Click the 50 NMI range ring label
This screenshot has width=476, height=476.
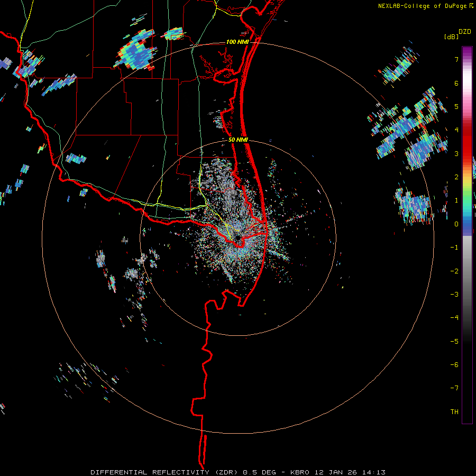pyautogui.click(x=239, y=140)
